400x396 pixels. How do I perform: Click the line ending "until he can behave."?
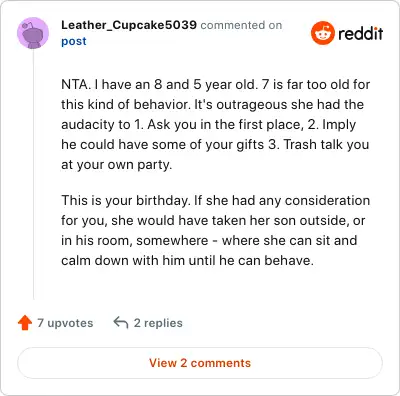tap(187, 260)
